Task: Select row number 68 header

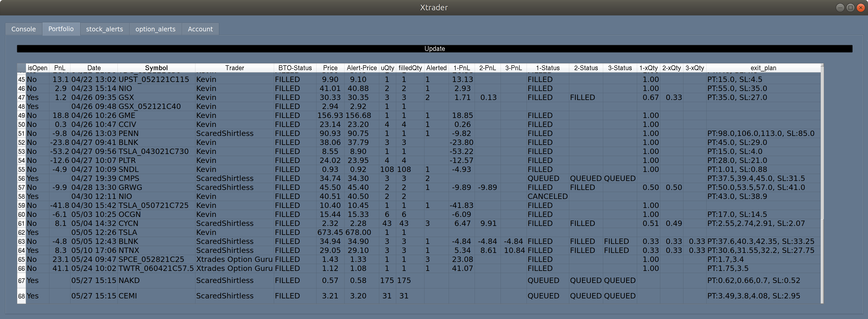Action: [x=22, y=296]
